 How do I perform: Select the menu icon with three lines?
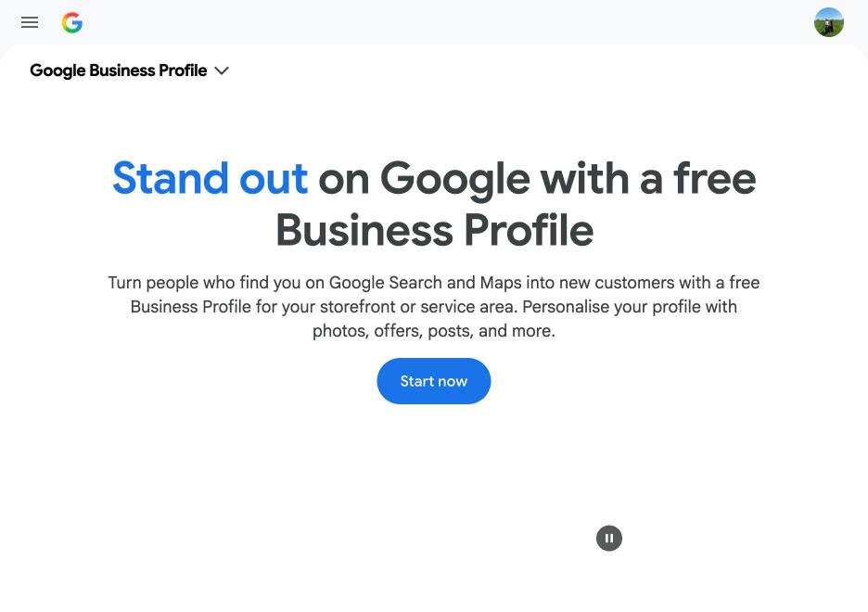click(x=30, y=22)
